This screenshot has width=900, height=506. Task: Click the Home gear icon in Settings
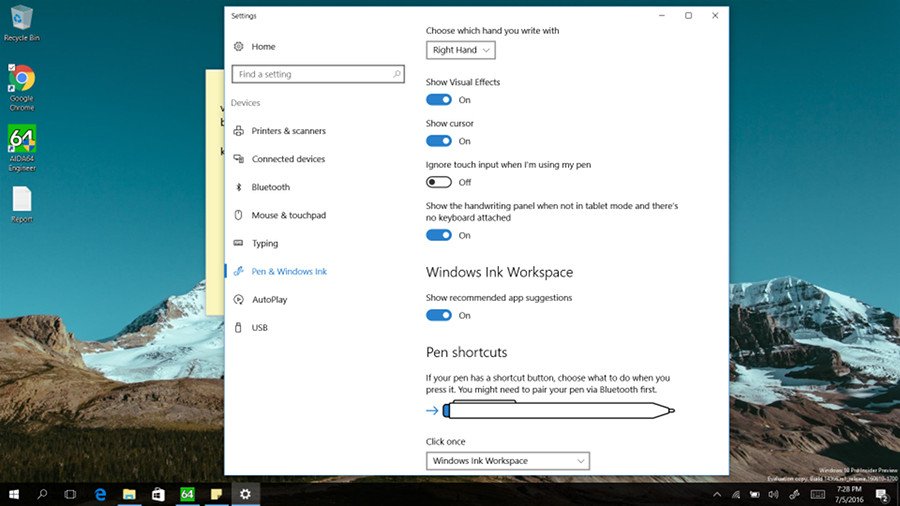pos(239,46)
